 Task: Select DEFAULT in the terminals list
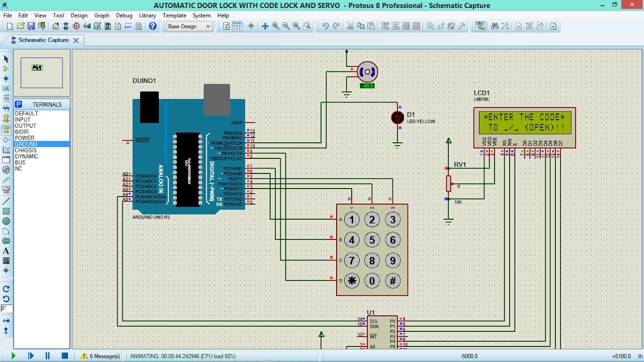42,114
